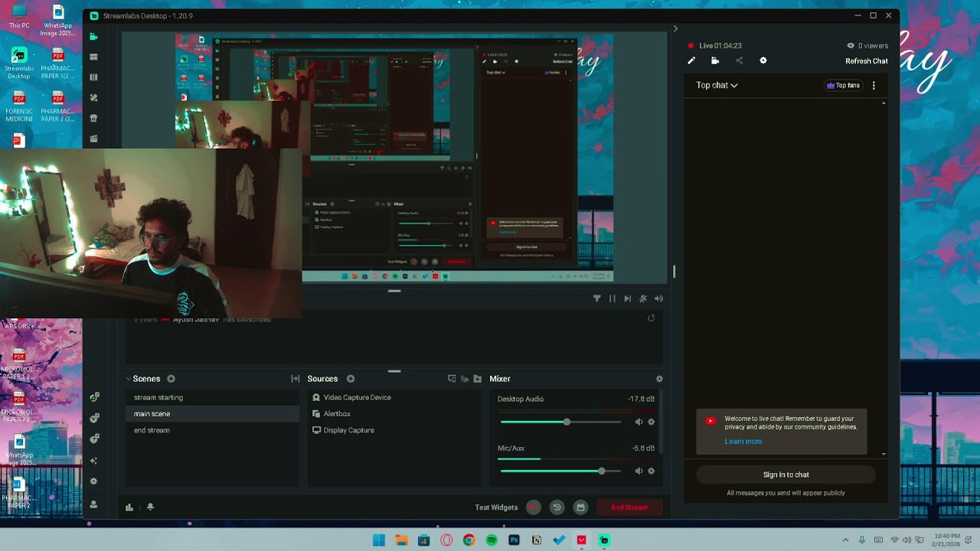Viewport: 980px width, 551px height.
Task: Skip the current alert
Action: coord(628,298)
